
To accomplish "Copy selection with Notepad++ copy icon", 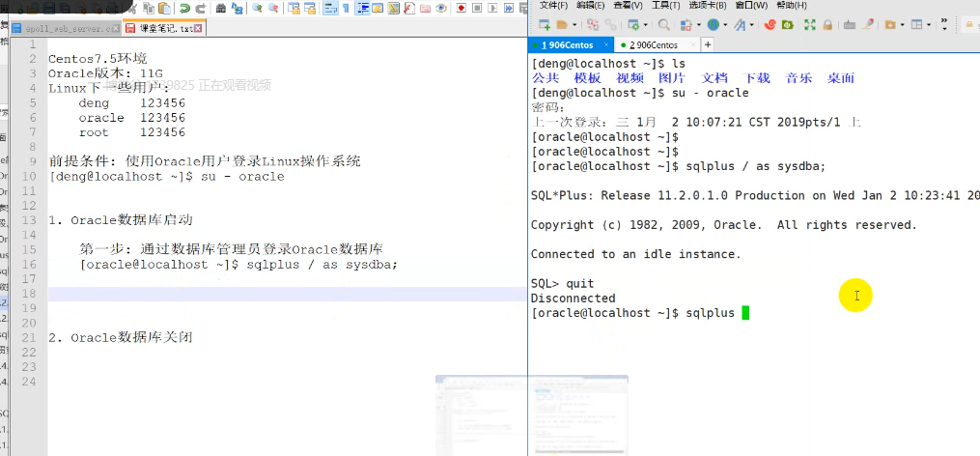I will 148,8.
